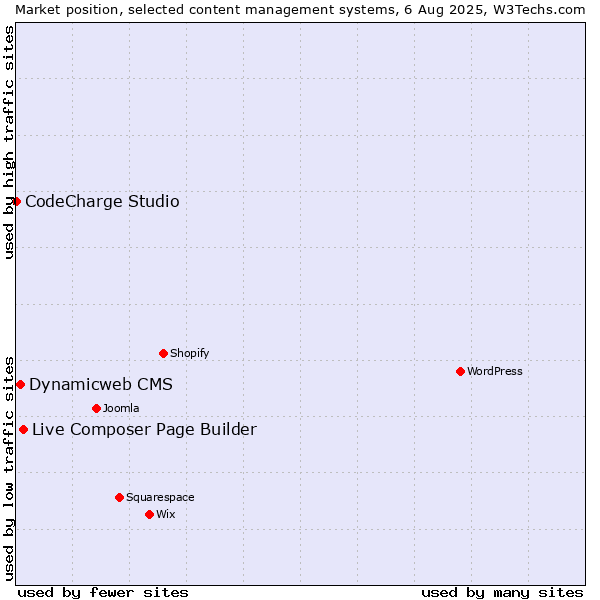Select the Squarespace label text
Image resolution: width=600 pixels, height=600 pixels.
click(x=160, y=497)
